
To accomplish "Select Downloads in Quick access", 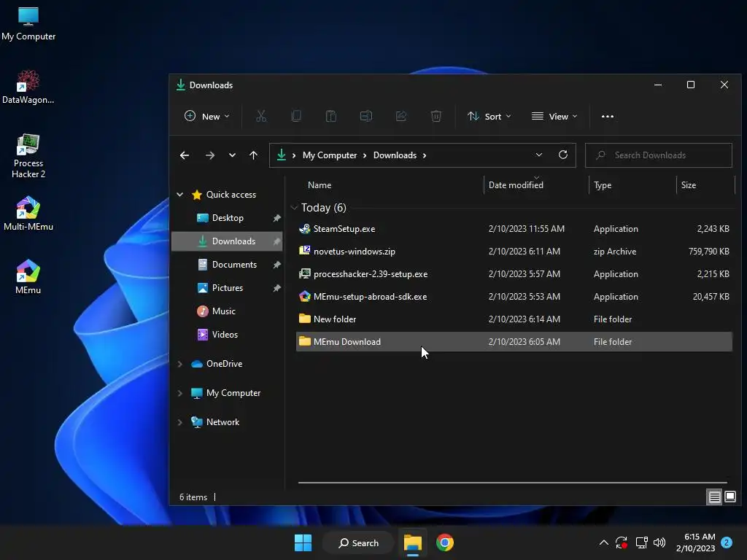I will pyautogui.click(x=227, y=241).
